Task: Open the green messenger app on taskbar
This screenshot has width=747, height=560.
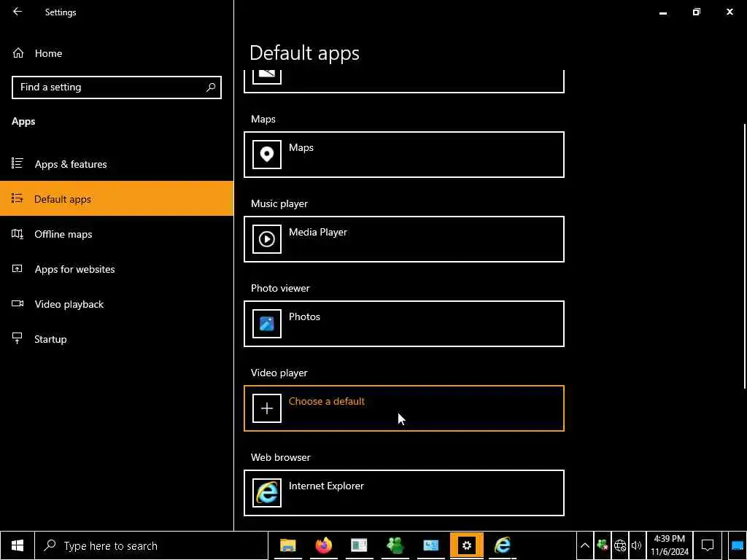Action: pyautogui.click(x=395, y=545)
